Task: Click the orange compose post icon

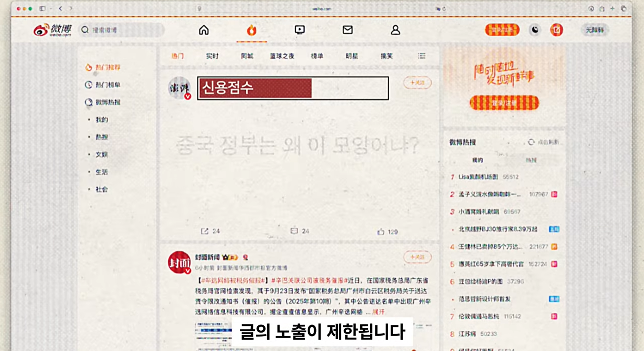Action: pos(557,30)
